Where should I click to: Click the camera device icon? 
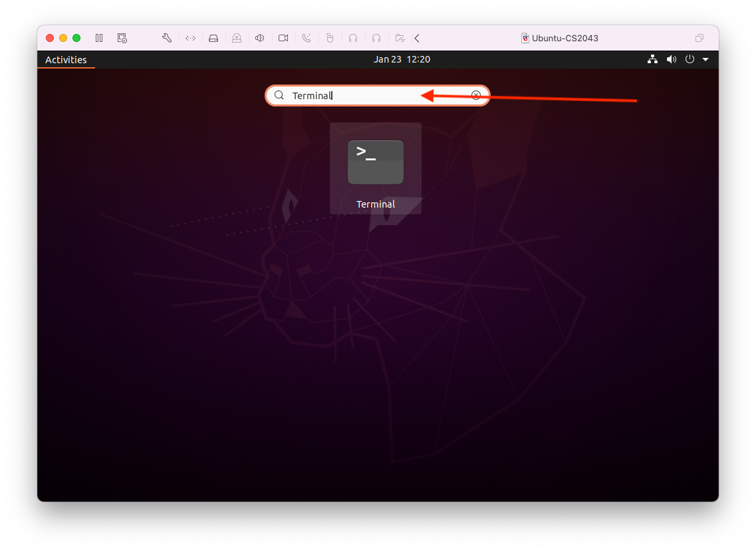283,38
